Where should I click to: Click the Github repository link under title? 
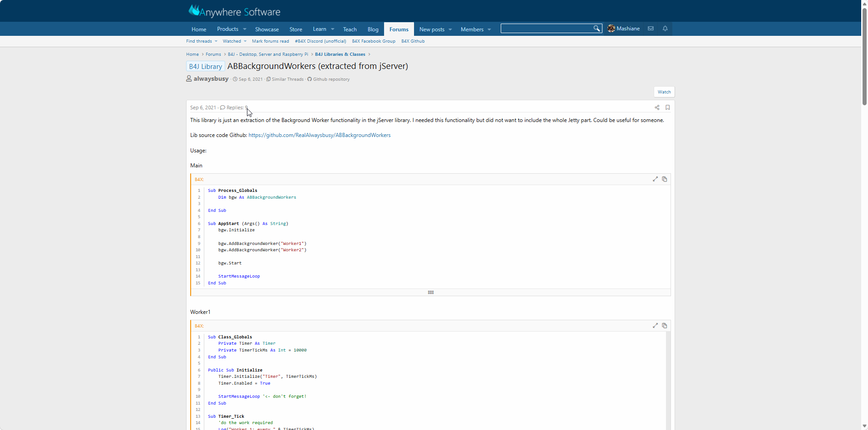[x=331, y=79]
